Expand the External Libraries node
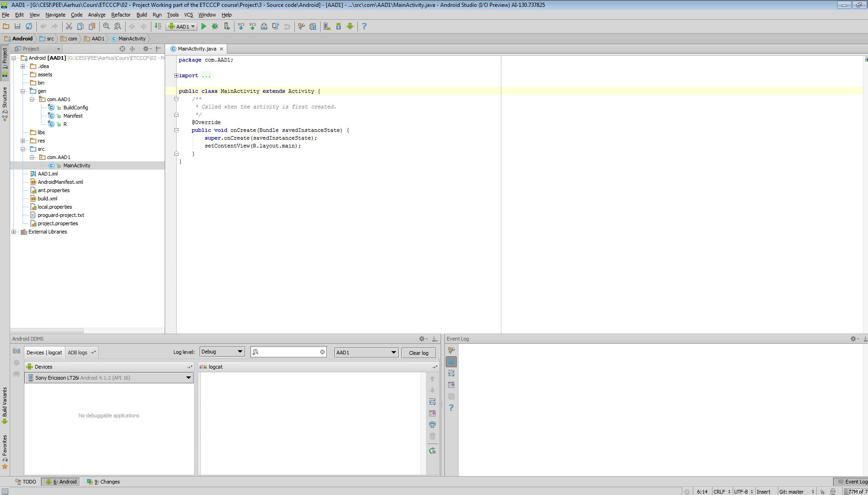The height and width of the screenshot is (495, 868). [x=13, y=232]
